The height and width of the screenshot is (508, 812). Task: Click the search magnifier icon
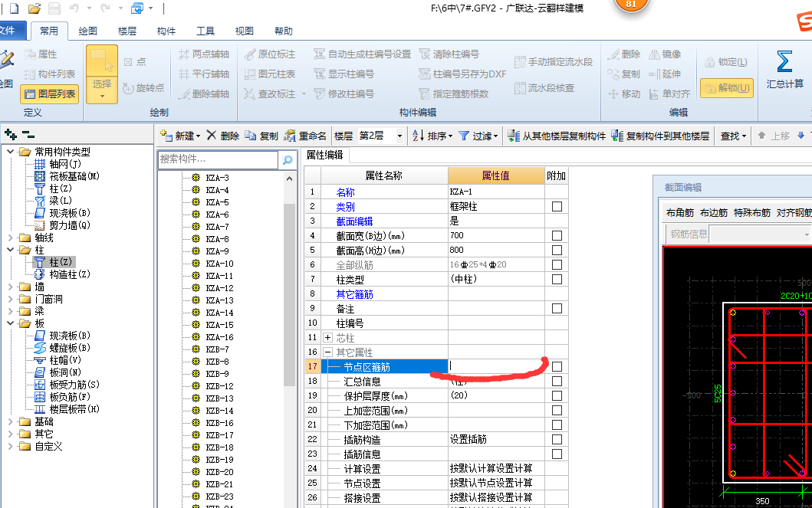[287, 160]
